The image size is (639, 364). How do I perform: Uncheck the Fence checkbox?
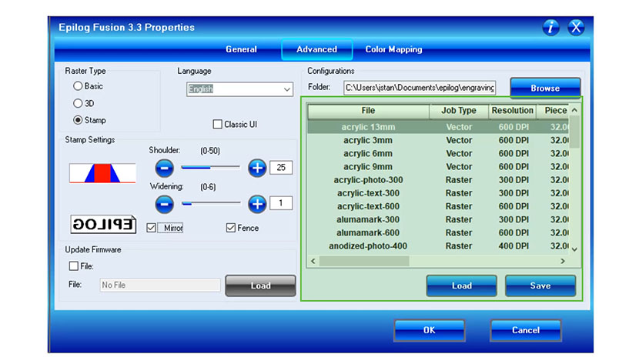(231, 228)
